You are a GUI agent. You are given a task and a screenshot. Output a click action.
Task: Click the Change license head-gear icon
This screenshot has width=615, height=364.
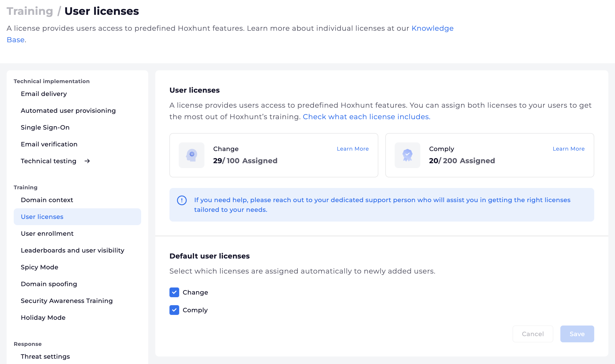(x=192, y=155)
